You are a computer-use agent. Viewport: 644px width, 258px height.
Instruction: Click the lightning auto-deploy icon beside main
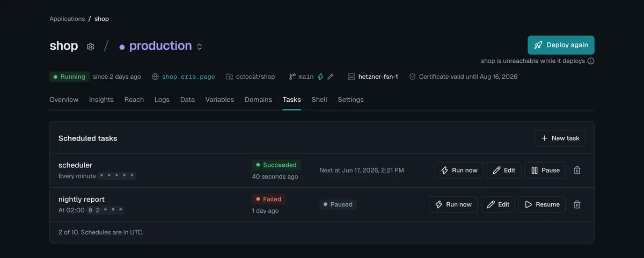click(x=320, y=77)
